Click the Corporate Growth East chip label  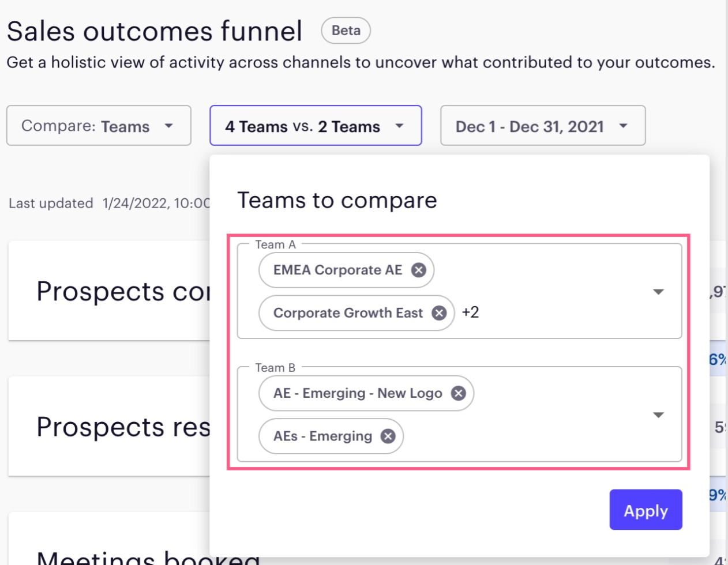click(x=348, y=313)
